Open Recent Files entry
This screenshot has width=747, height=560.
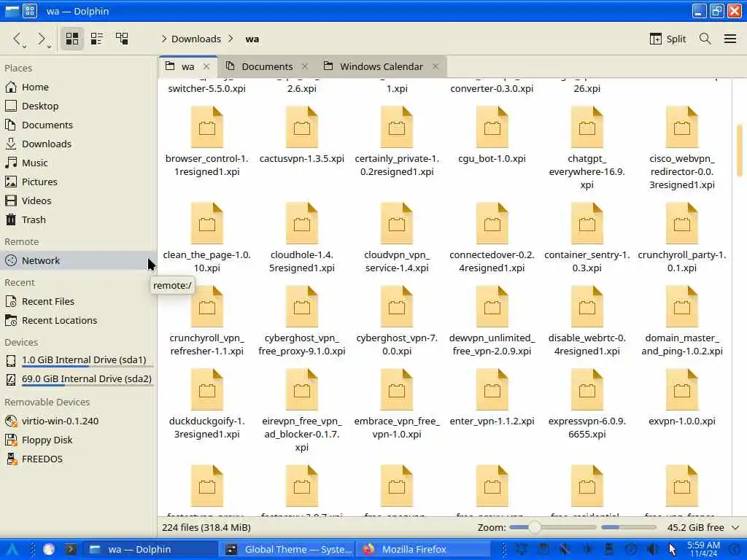coord(78,301)
